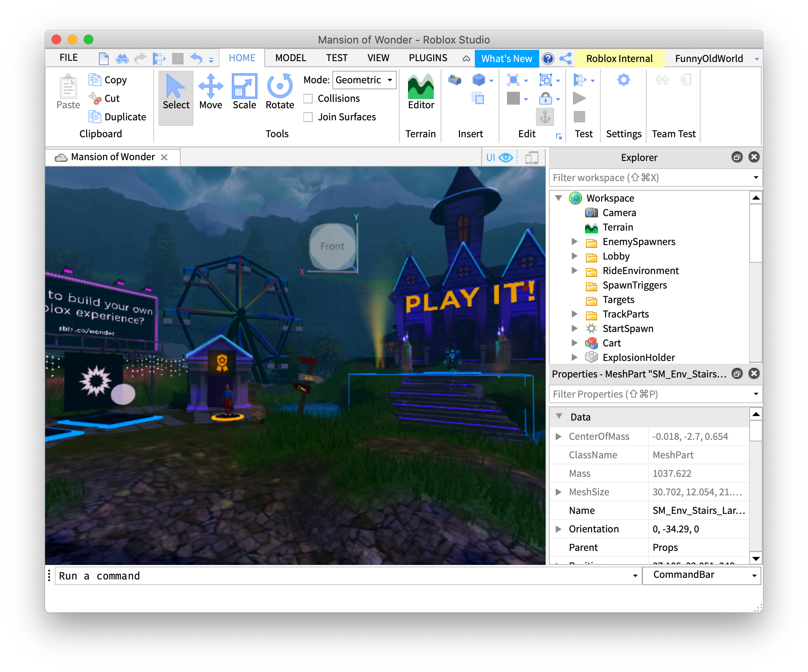Open the Filter Properties dropdown arrow
This screenshot has height=672, width=808.
pos(756,394)
